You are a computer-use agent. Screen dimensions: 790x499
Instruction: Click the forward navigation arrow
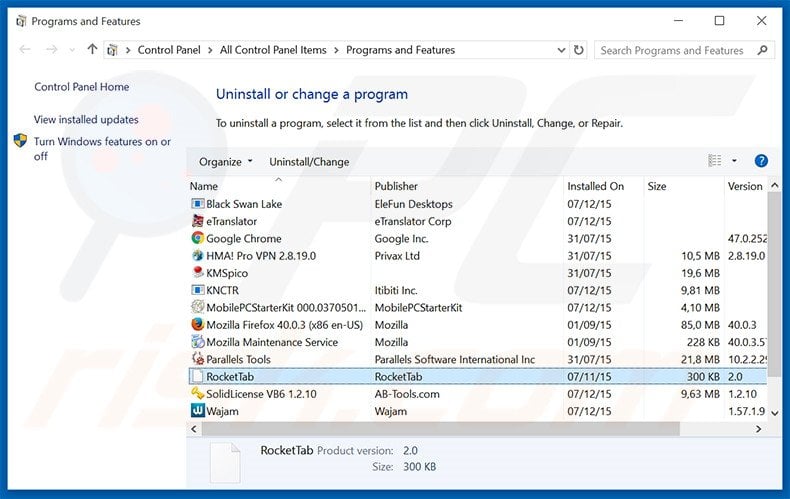51,49
